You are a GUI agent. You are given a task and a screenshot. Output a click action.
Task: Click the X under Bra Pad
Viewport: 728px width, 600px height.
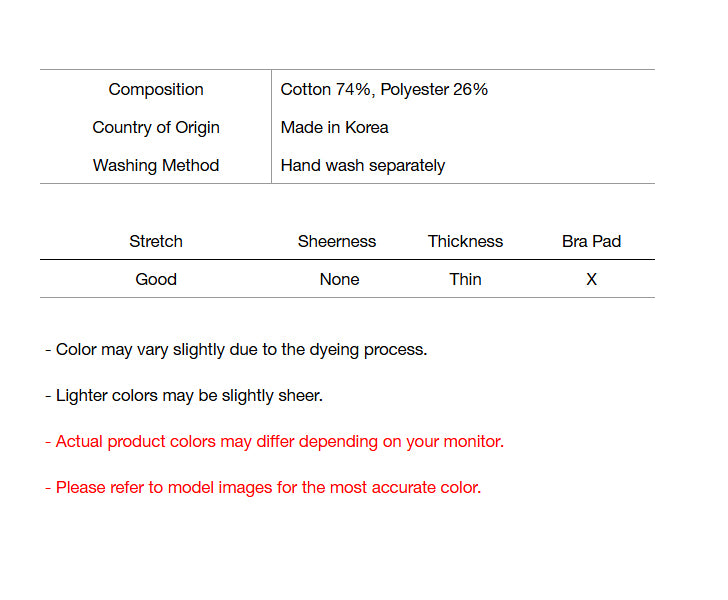pyautogui.click(x=592, y=280)
